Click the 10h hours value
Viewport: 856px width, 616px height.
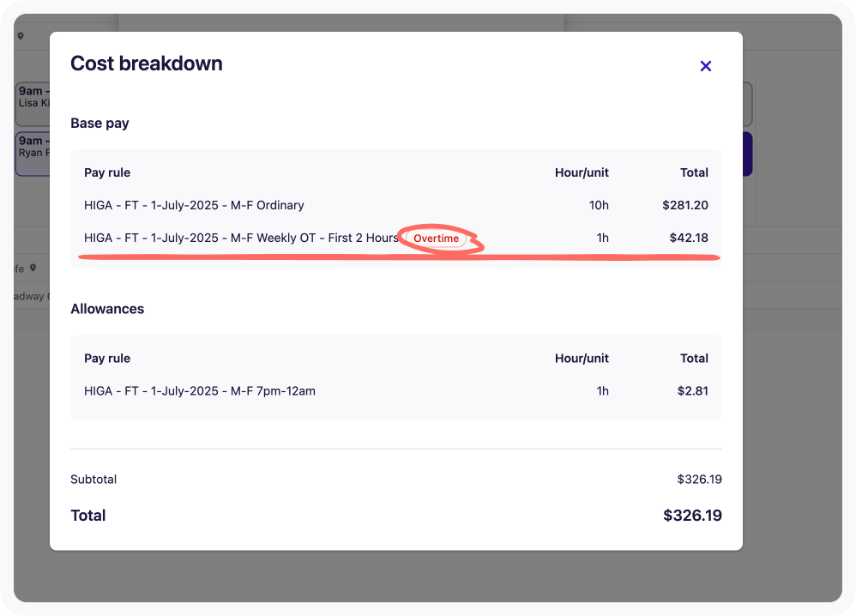(x=599, y=205)
